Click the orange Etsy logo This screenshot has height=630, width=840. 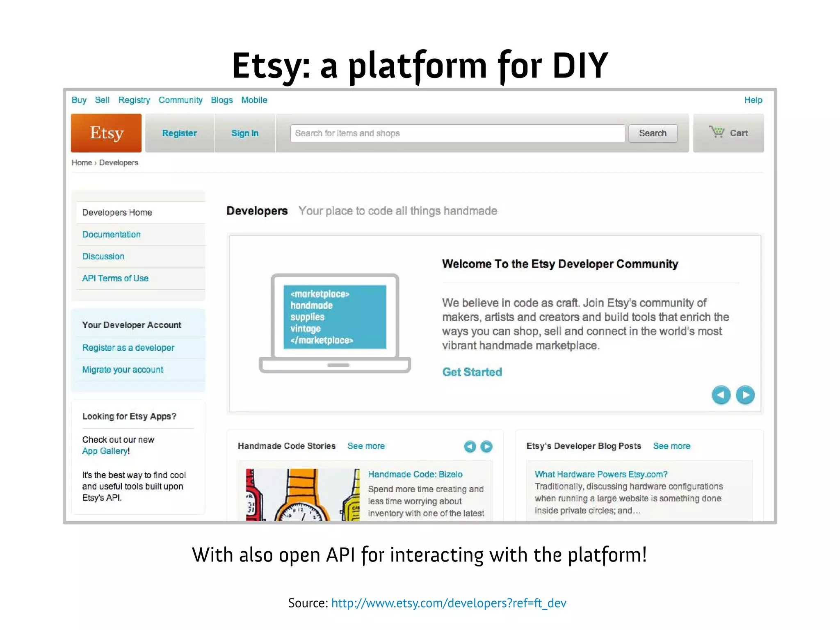coord(106,133)
